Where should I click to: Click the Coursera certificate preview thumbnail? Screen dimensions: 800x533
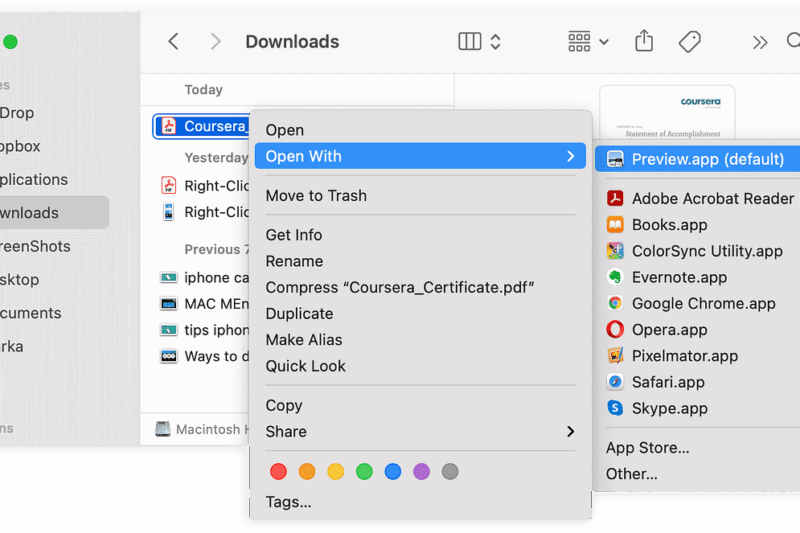(x=667, y=113)
